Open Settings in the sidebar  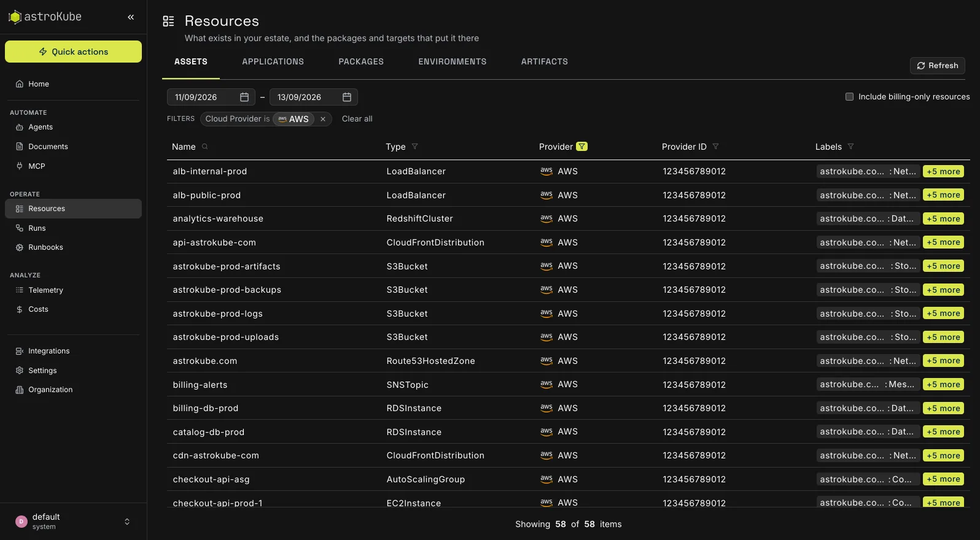[x=73, y=371]
